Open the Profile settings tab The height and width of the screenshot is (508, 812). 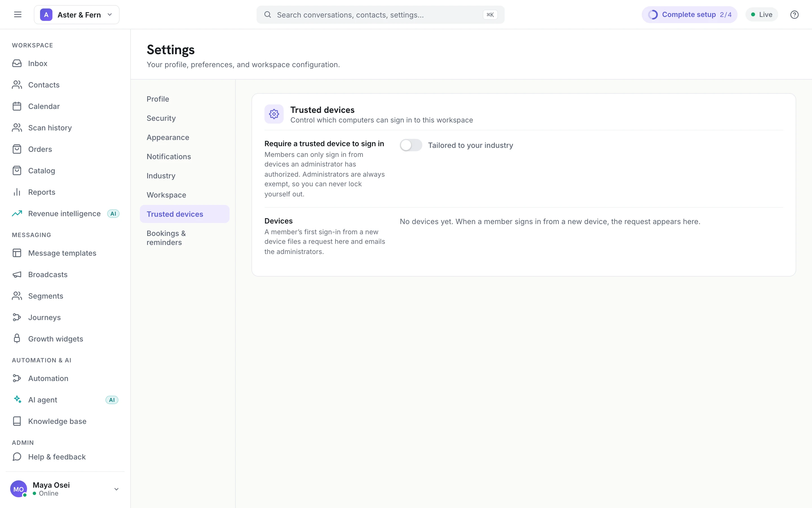(185, 99)
